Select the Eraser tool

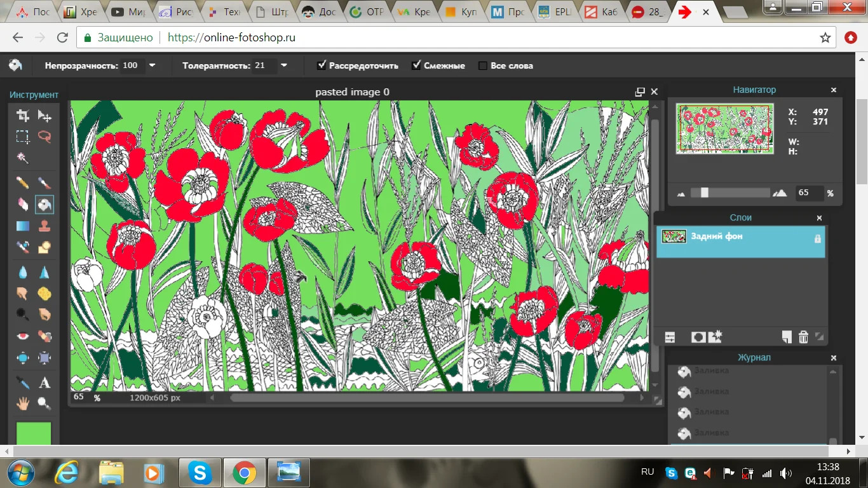[23, 204]
